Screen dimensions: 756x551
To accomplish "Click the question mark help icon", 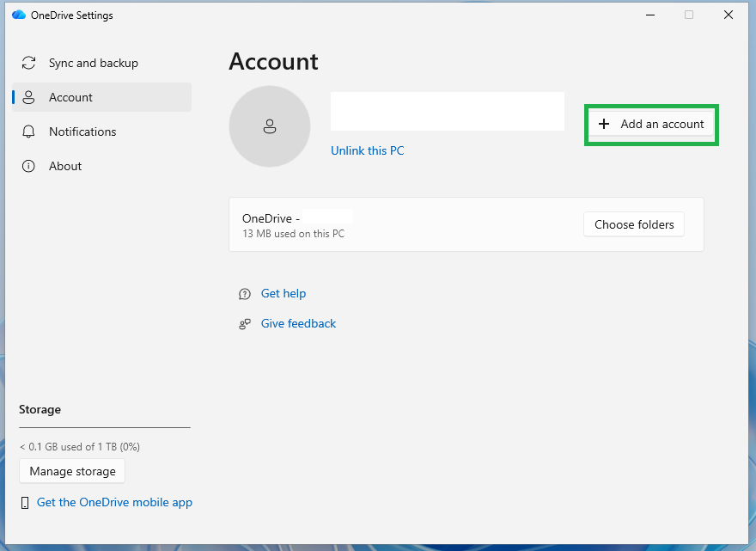I will pos(245,294).
